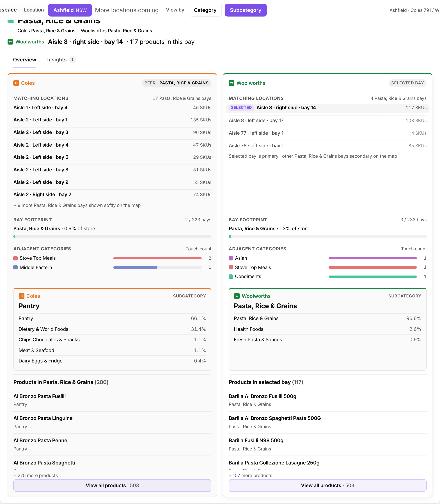Click the Woolworths logo icon beside Aisle 8 heading

click(x=10, y=42)
